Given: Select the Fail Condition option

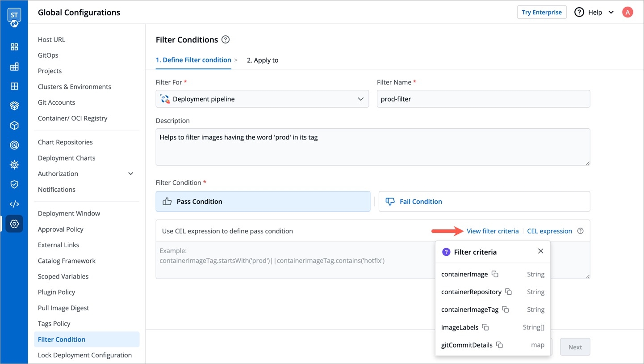Looking at the screenshot, I should [484, 202].
